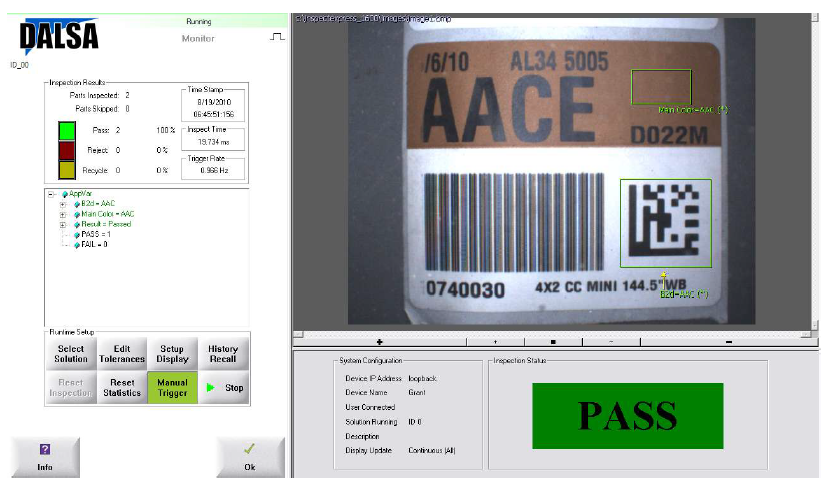825x495 pixels.
Task: Open History Recall
Action: pos(223,354)
